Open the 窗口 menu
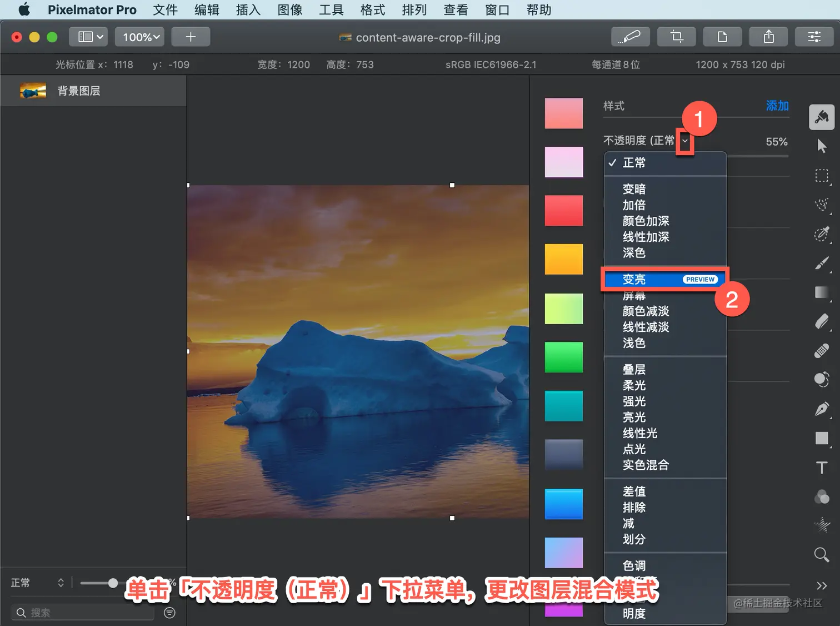This screenshot has width=840, height=626. click(x=497, y=9)
